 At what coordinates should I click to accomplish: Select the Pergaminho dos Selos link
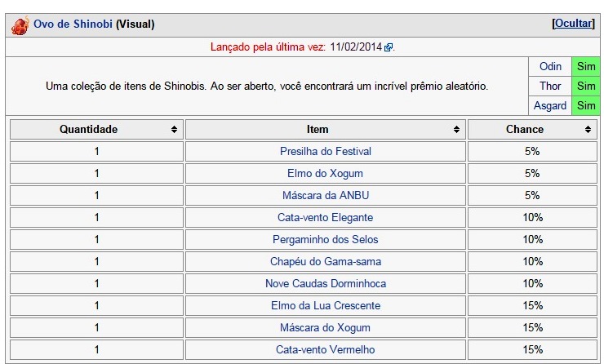tap(325, 240)
